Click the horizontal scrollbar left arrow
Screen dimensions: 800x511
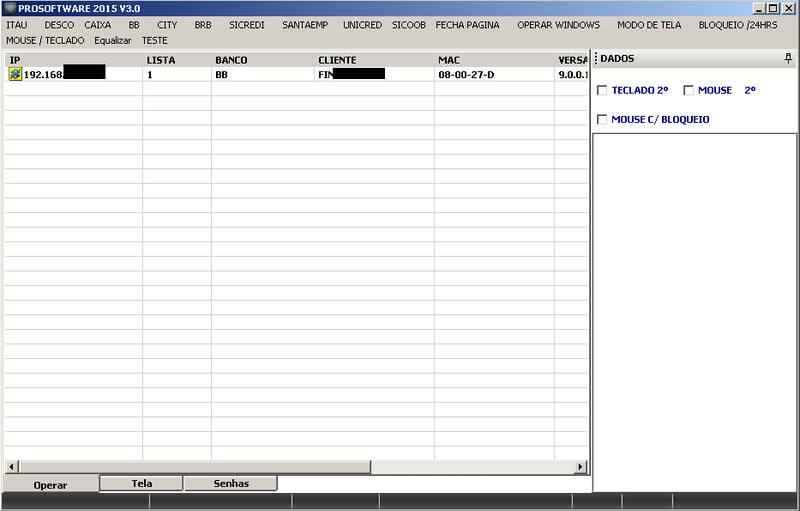click(12, 467)
